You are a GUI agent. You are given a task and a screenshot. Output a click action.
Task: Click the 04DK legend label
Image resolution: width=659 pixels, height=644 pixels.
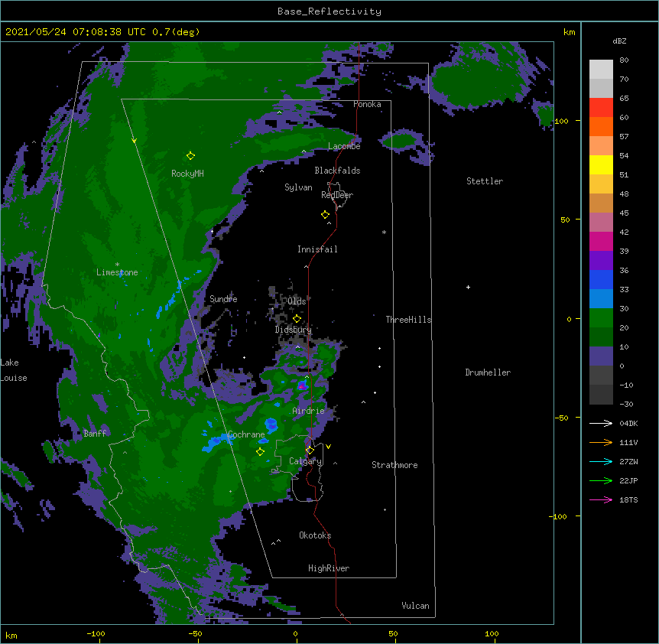(x=628, y=423)
